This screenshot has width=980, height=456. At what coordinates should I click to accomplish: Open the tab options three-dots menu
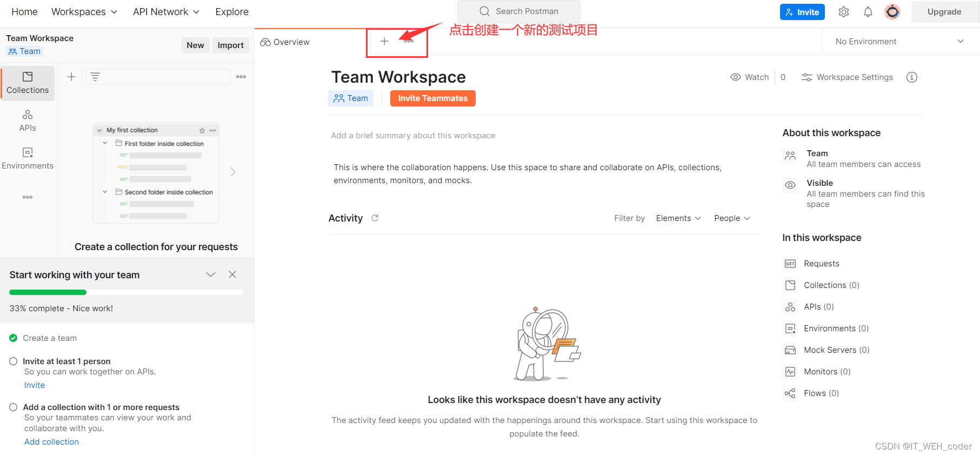[409, 41]
